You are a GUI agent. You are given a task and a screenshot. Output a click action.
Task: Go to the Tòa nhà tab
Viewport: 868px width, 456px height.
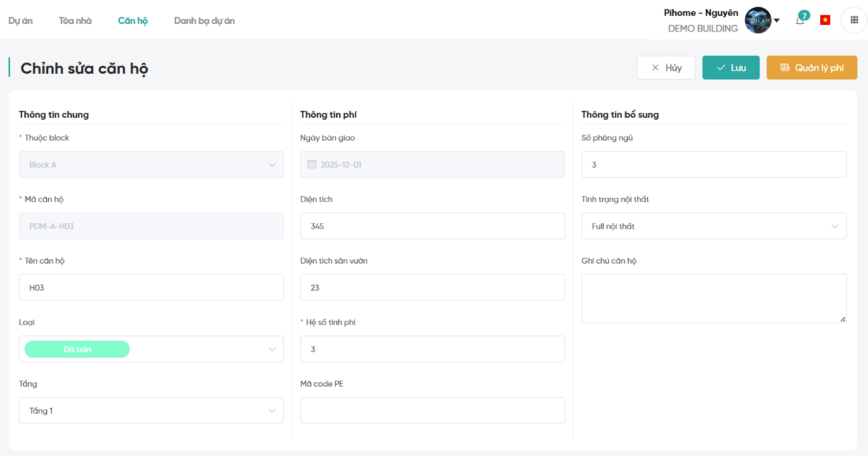75,21
